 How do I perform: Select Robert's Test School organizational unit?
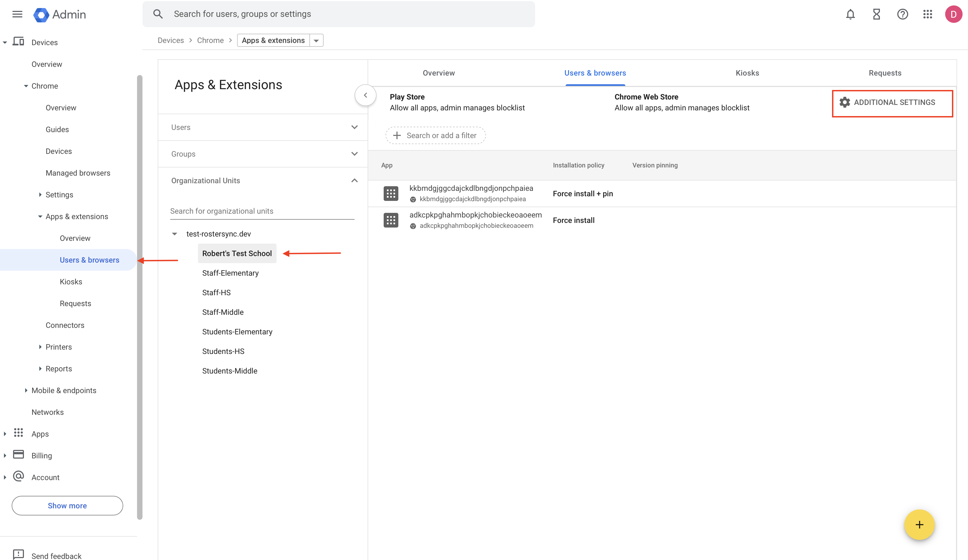237,254
